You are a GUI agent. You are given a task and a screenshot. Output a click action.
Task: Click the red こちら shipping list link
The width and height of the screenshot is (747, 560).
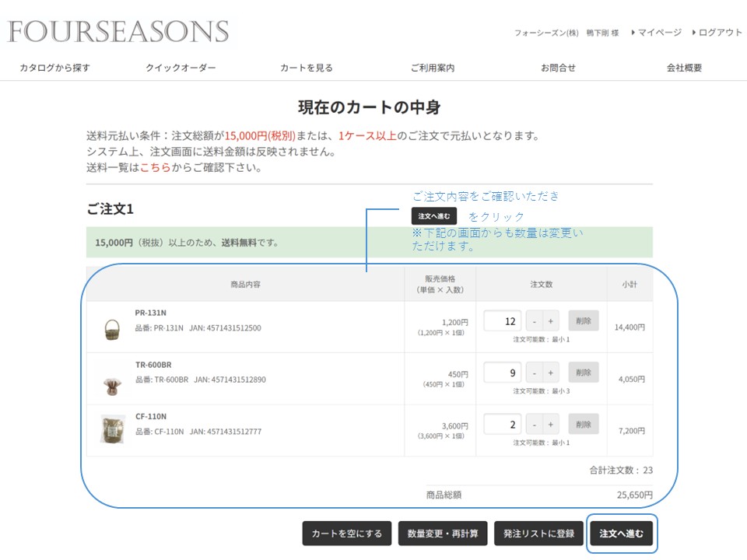tap(155, 167)
